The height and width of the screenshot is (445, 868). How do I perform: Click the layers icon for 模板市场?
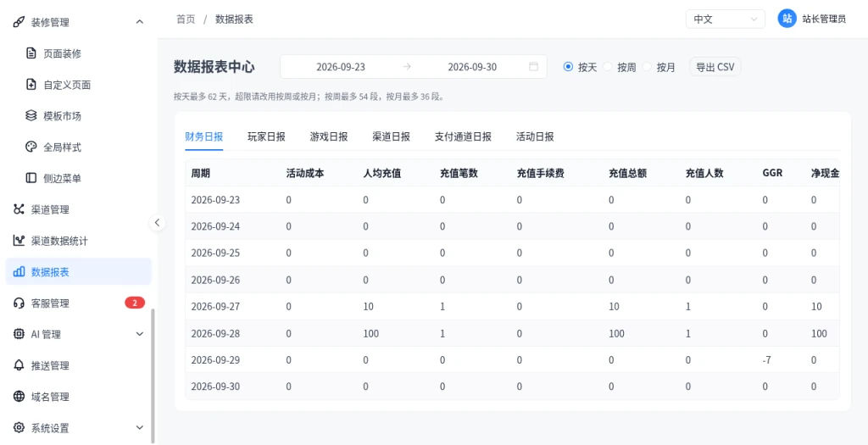tap(31, 115)
